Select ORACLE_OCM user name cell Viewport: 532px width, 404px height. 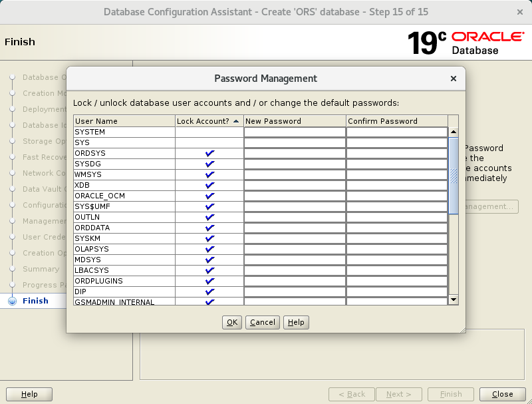coord(124,196)
